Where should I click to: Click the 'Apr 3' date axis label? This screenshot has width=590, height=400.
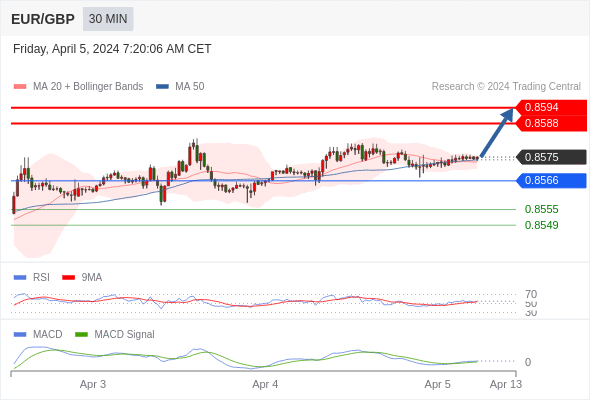(x=93, y=384)
